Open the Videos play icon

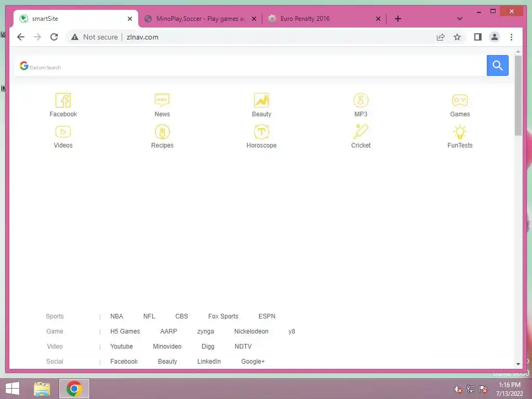click(x=63, y=131)
